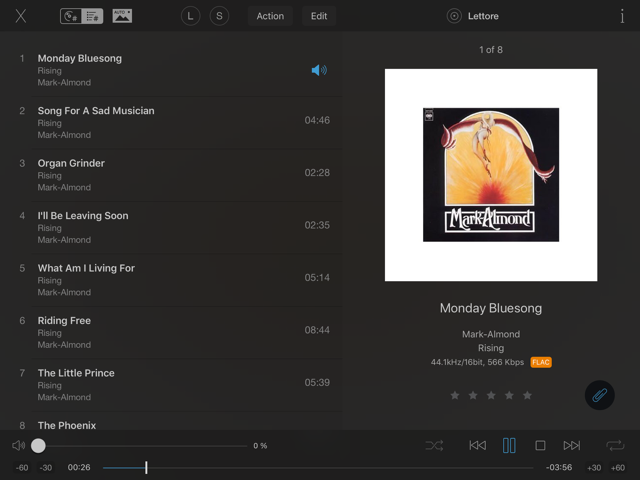The height and width of the screenshot is (480, 640).
Task: Pause playback
Action: pyautogui.click(x=509, y=445)
